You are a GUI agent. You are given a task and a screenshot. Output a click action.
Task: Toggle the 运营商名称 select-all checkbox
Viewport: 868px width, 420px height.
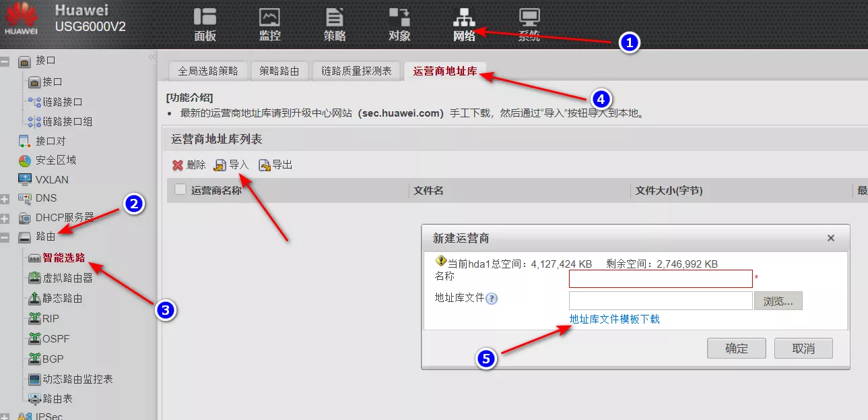[x=180, y=189]
